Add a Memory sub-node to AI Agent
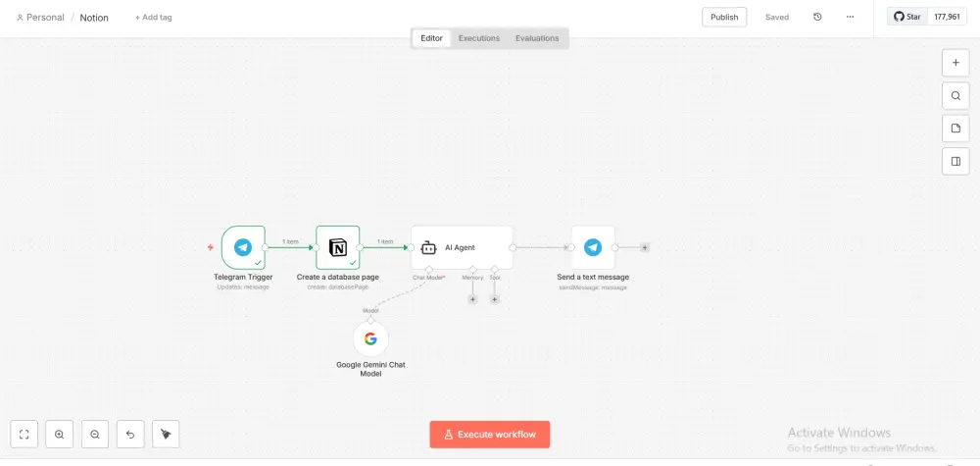 (472, 298)
